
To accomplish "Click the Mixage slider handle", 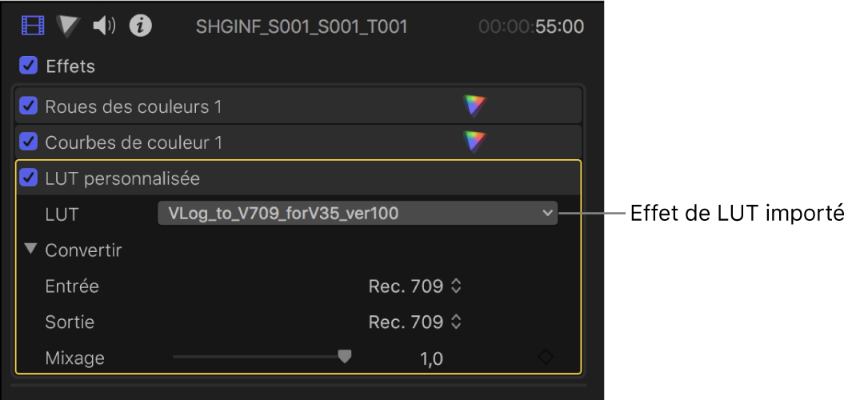I will tap(344, 357).
